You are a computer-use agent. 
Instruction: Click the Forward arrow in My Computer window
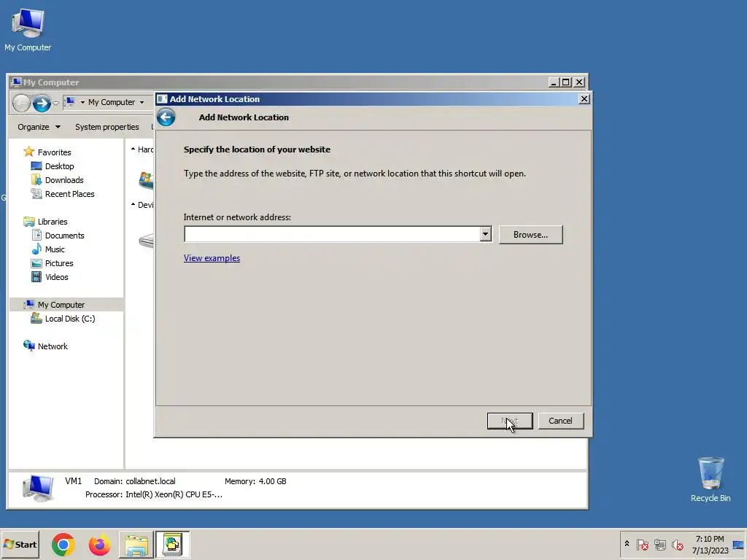(42, 103)
